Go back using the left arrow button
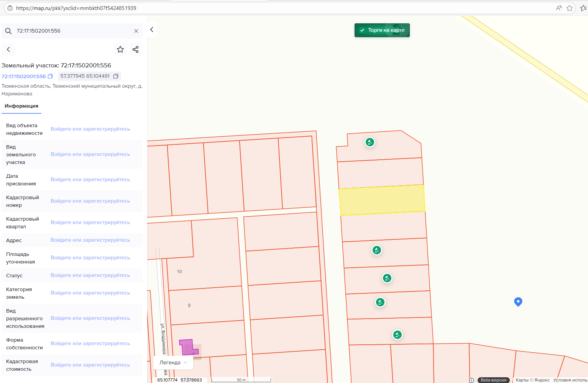Viewport: 588px width, 383px height. point(8,49)
